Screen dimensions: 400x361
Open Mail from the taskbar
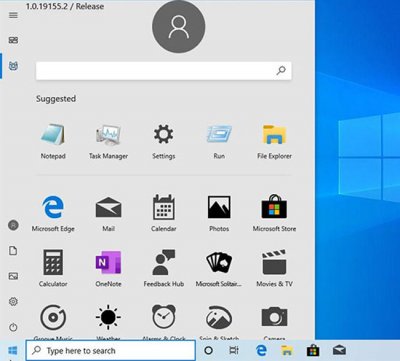[339, 350]
